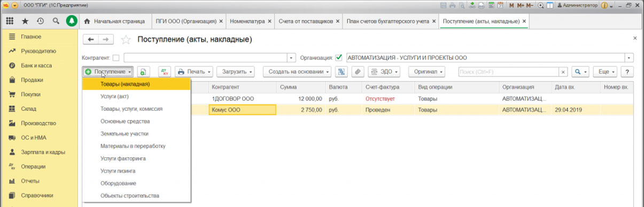
Task: Go forward with right arrow button
Action: 106,40
